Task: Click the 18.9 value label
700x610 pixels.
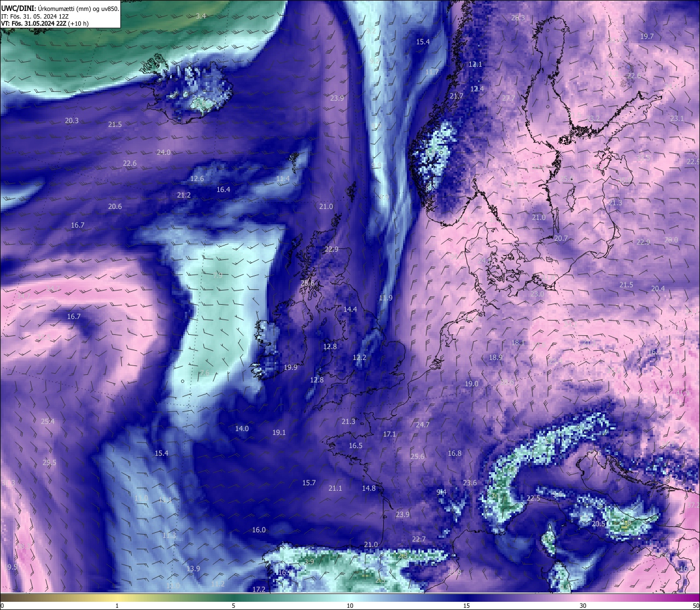Action: click(495, 358)
